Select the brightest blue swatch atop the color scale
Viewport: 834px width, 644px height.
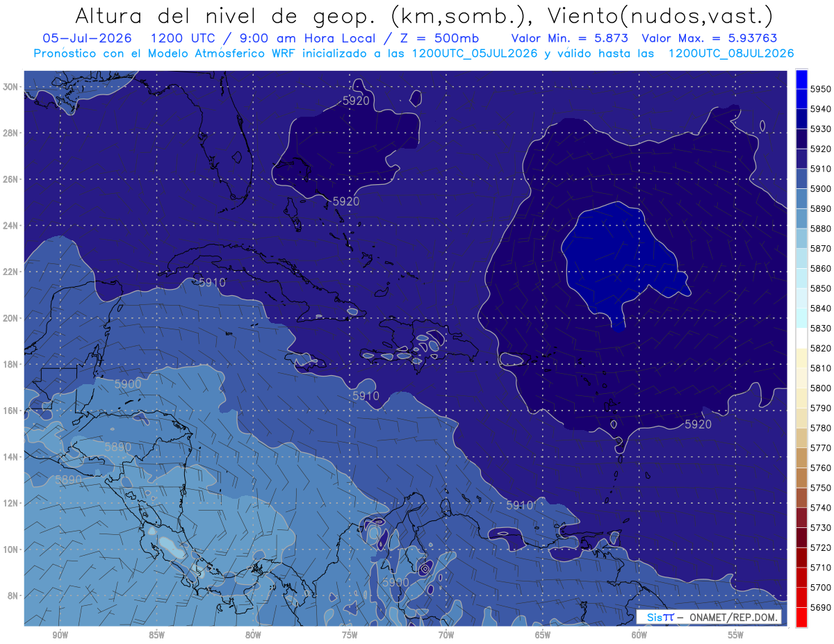[x=801, y=79]
